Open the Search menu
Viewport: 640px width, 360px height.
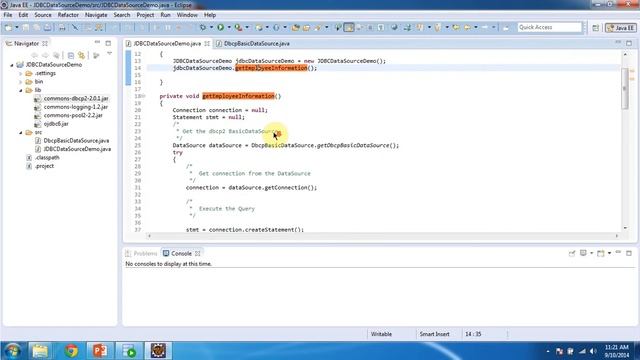[x=122, y=15]
